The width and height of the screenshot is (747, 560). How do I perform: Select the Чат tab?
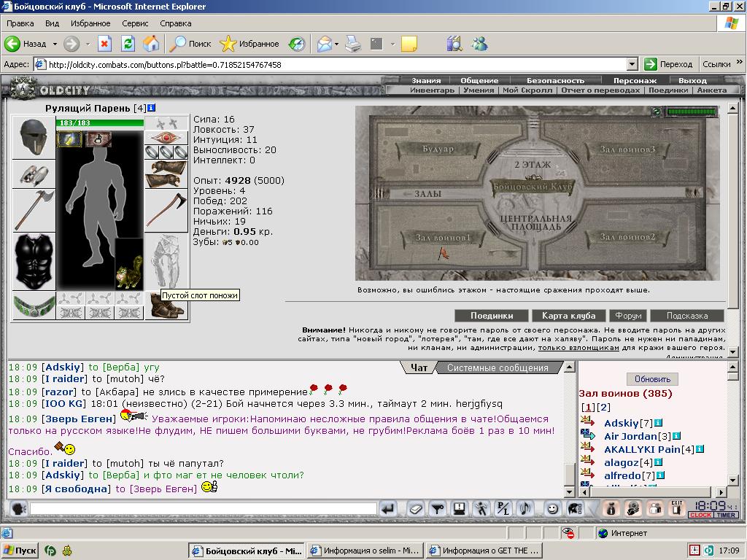419,367
